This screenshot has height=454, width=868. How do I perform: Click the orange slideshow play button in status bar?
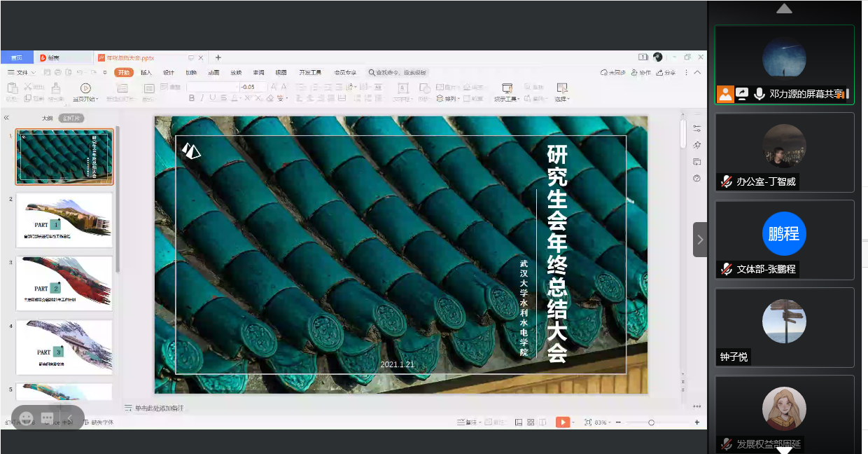coord(562,422)
